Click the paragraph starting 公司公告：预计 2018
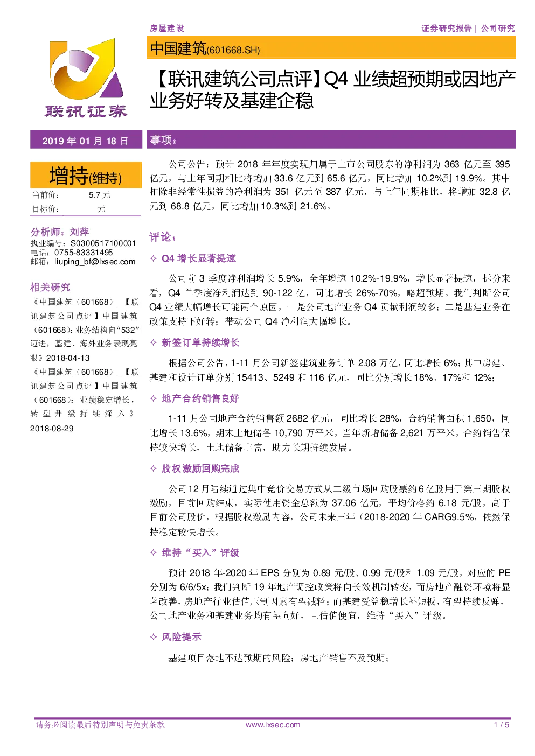535x756 pixels. pyautogui.click(x=330, y=185)
